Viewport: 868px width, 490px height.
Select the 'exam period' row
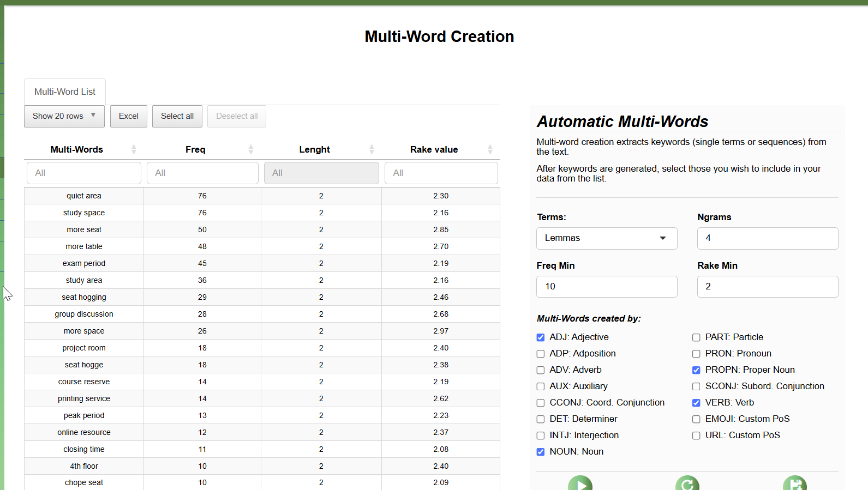(262, 263)
